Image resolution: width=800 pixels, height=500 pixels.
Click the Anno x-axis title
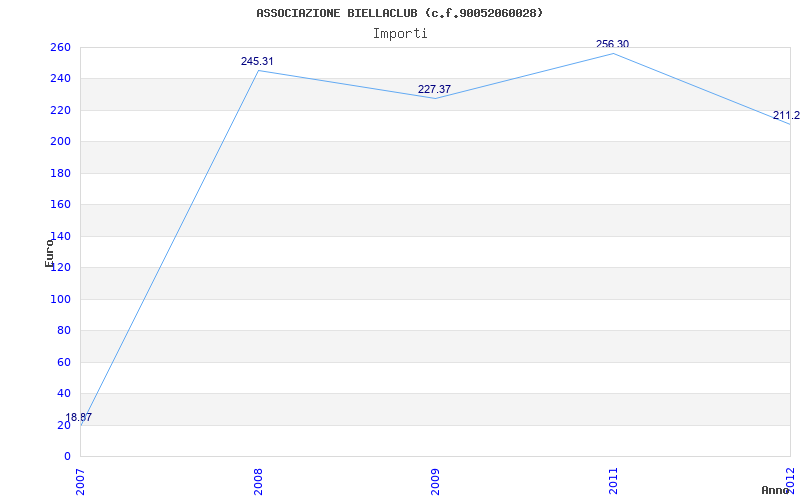tap(775, 490)
